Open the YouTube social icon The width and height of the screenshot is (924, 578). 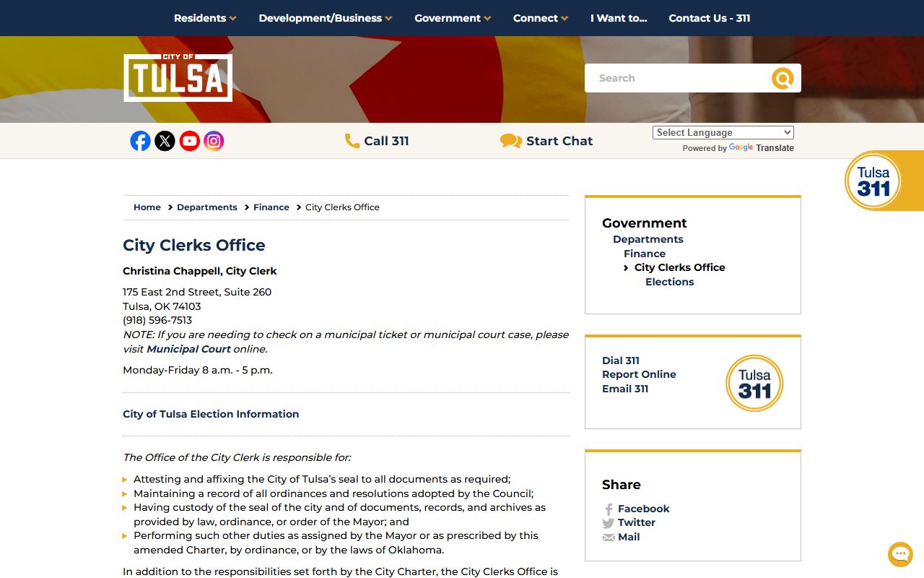click(x=189, y=141)
